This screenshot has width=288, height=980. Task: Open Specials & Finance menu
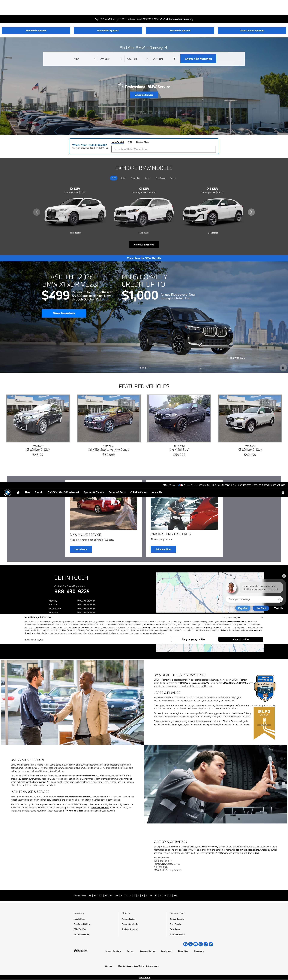[x=94, y=492]
